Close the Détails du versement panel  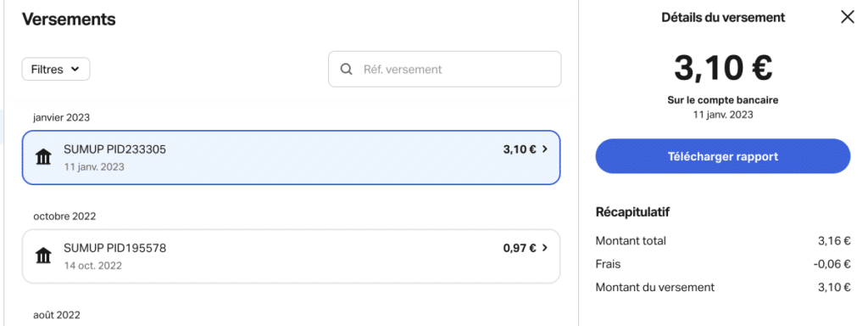[x=847, y=18]
